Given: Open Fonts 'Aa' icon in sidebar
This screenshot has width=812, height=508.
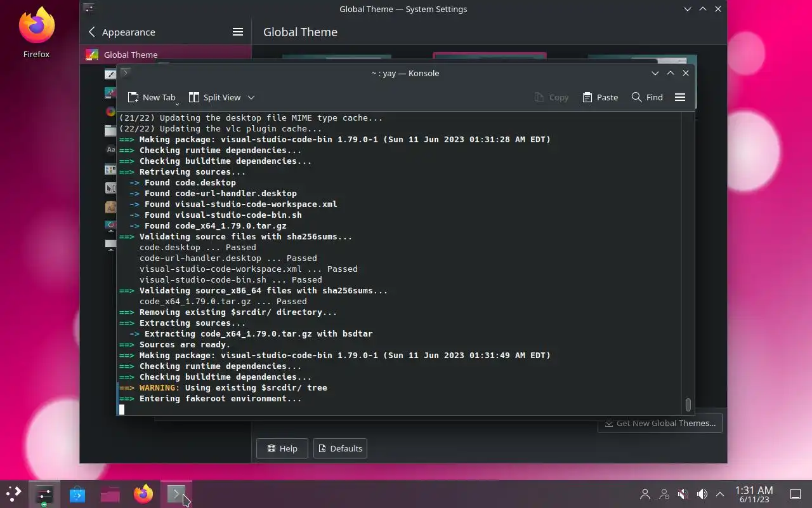Looking at the screenshot, I should pos(110,150).
